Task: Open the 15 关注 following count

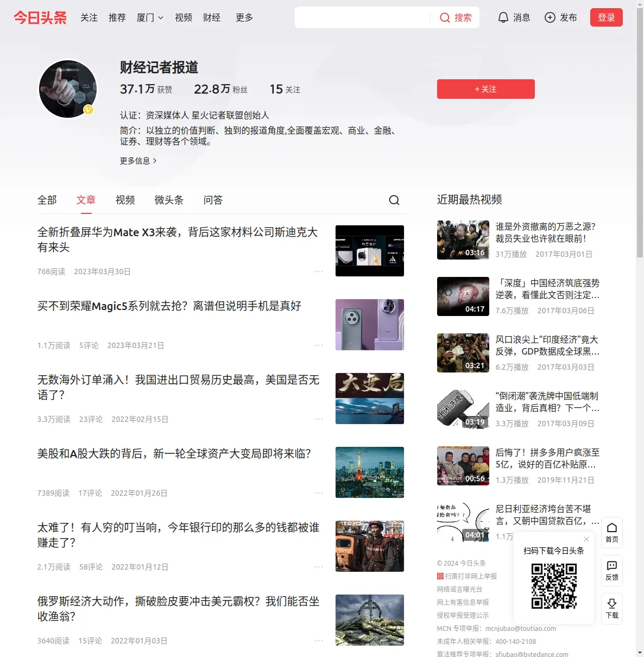Action: pos(285,89)
